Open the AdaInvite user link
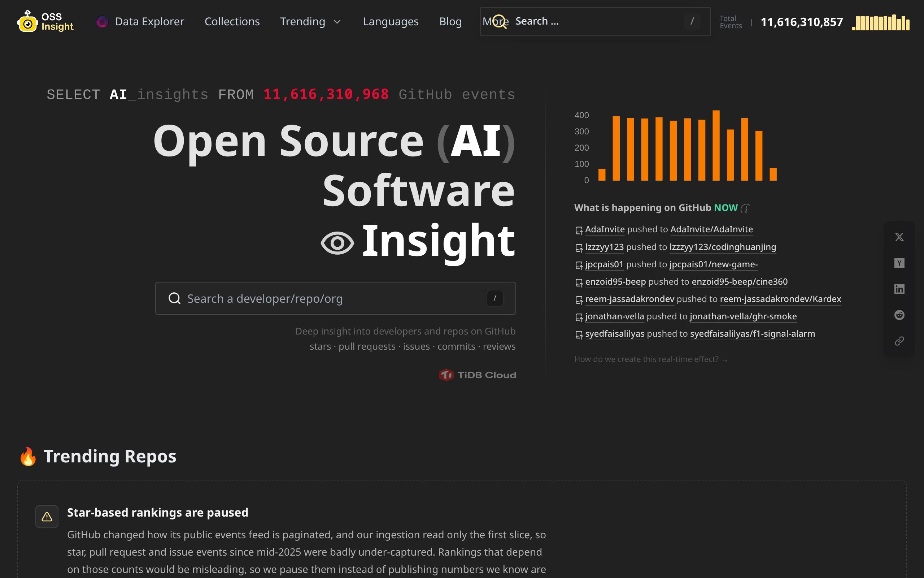The height and width of the screenshot is (578, 924). (605, 229)
